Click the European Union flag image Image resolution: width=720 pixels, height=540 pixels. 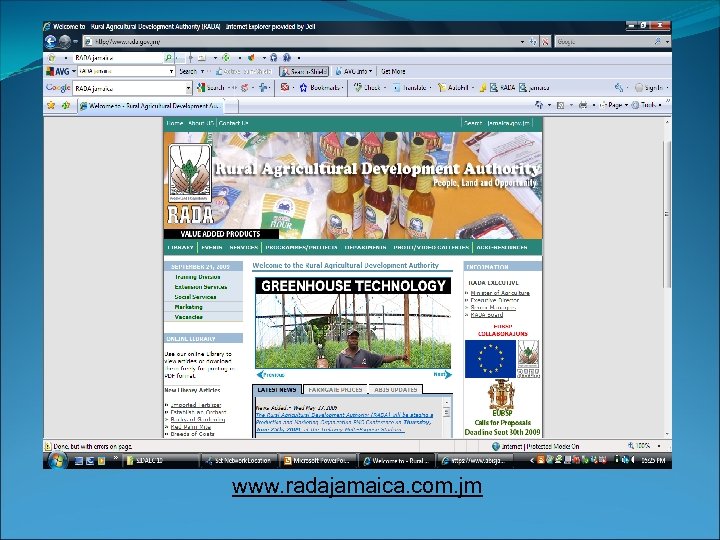pyautogui.click(x=490, y=359)
